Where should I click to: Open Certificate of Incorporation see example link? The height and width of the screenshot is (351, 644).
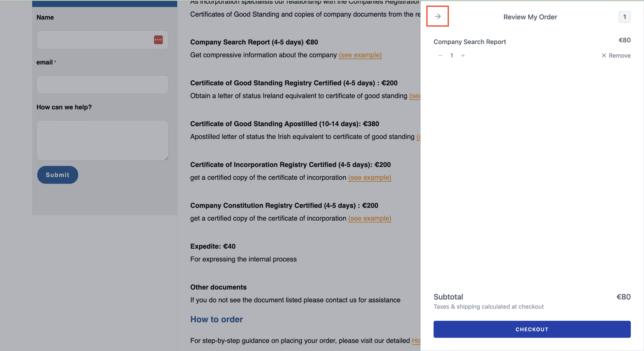click(x=370, y=178)
